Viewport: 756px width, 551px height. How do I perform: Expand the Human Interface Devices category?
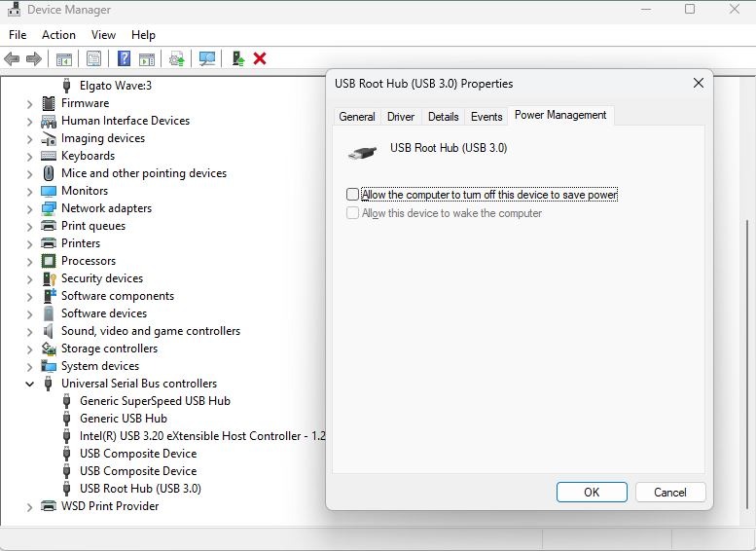[30, 121]
